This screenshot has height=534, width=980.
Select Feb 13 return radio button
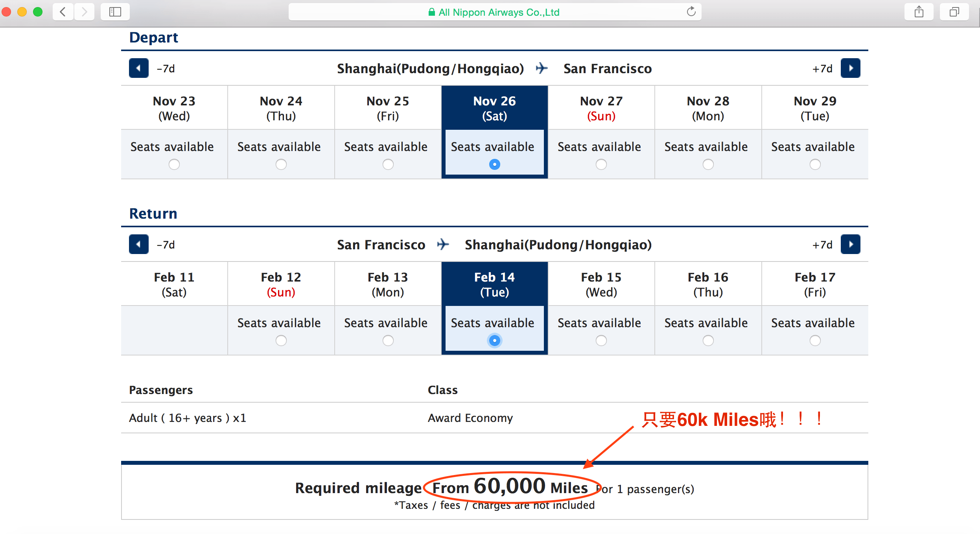coord(388,341)
